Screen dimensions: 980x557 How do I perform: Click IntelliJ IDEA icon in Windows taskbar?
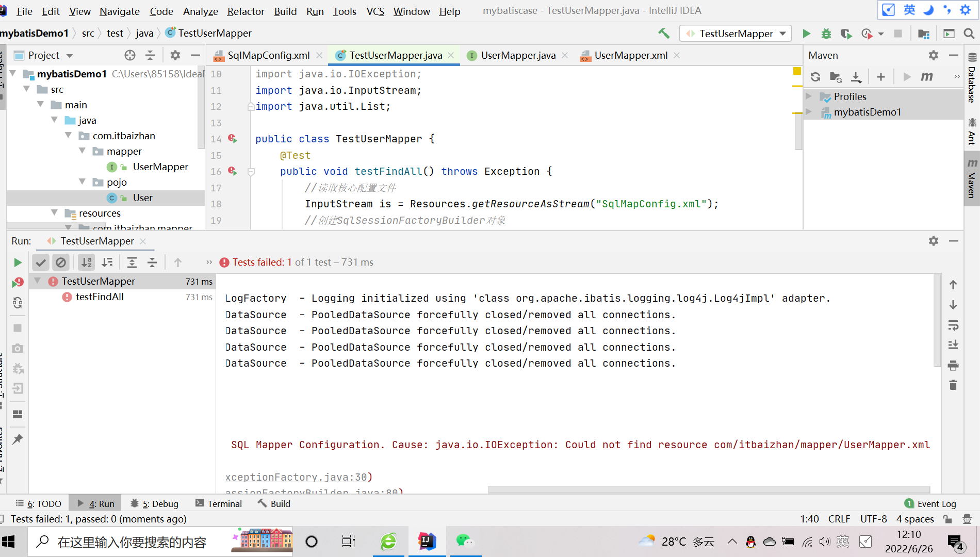coord(427,542)
